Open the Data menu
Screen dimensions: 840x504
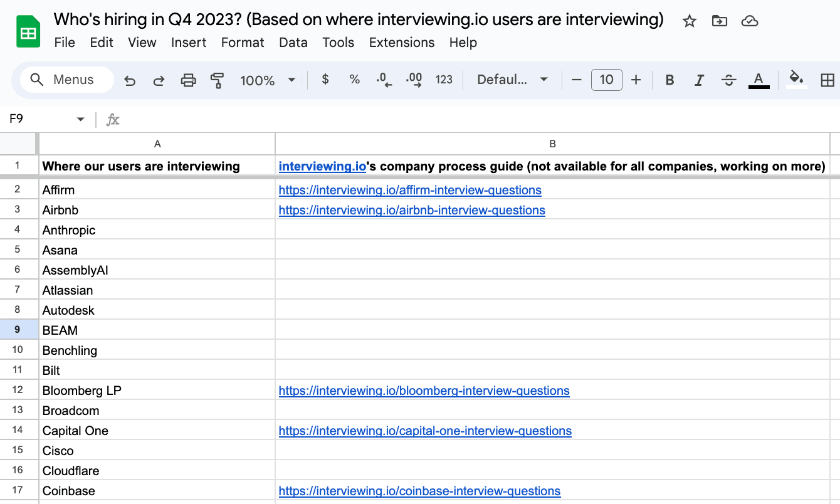(293, 42)
